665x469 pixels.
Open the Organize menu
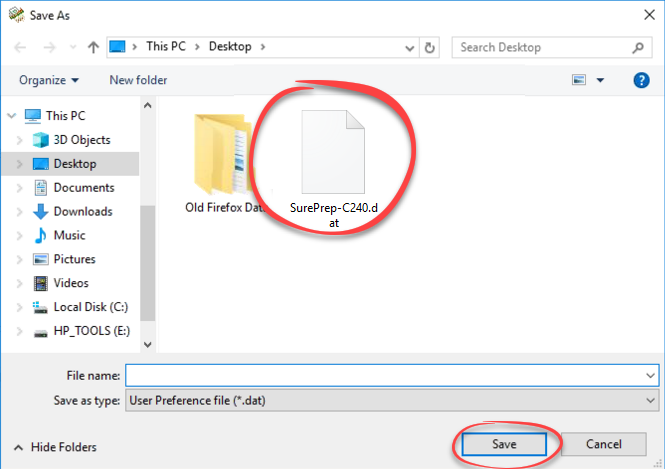pyautogui.click(x=49, y=80)
